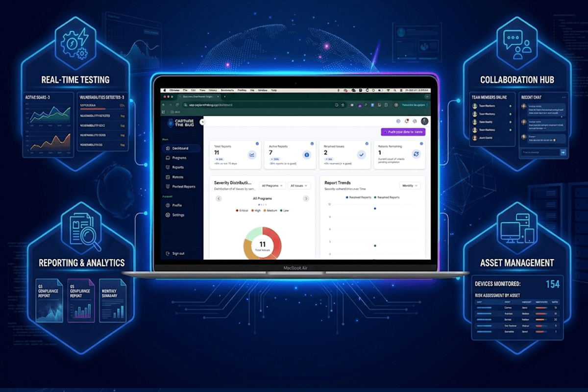588x392 pixels.
Task: Toggle the Critical legend item
Action: point(243,210)
